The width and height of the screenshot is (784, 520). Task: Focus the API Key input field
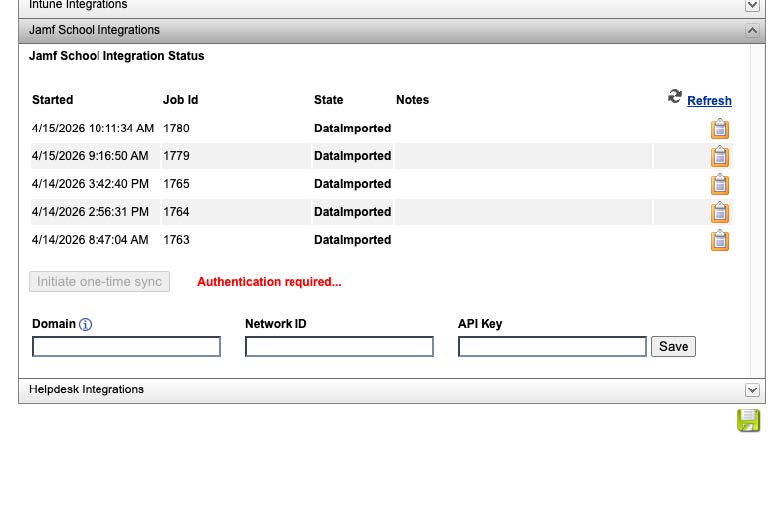pos(552,346)
